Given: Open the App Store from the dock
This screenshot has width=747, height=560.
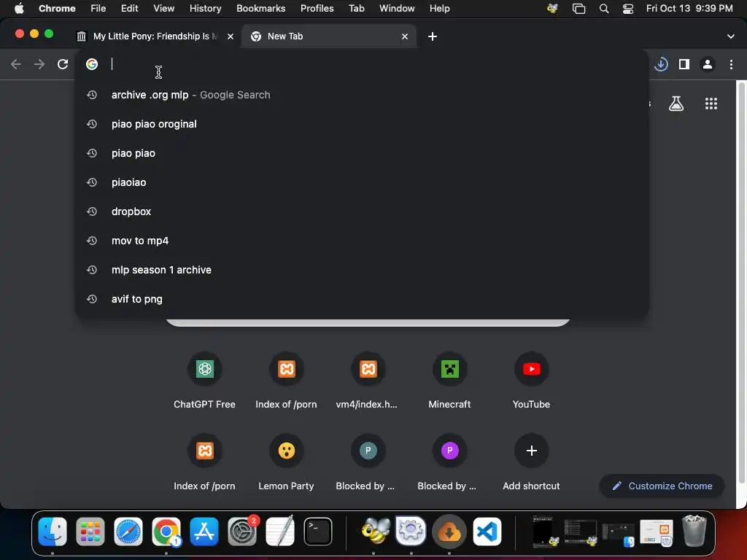Looking at the screenshot, I should [204, 532].
